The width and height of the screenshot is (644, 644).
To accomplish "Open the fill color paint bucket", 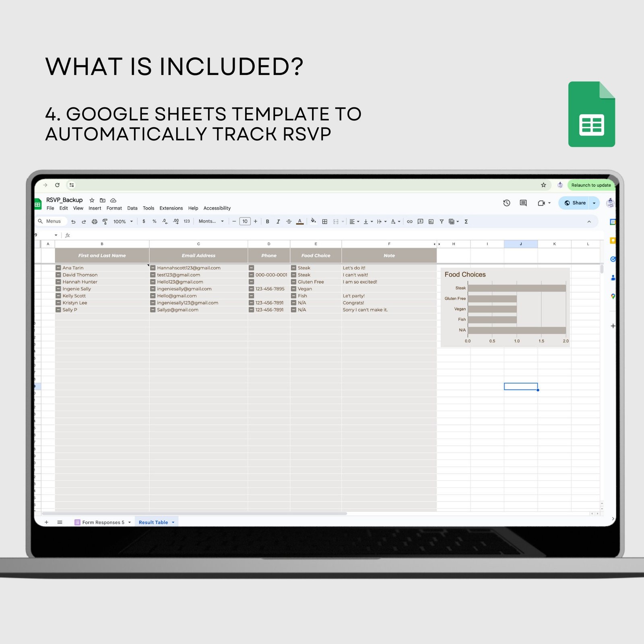I will [x=313, y=221].
